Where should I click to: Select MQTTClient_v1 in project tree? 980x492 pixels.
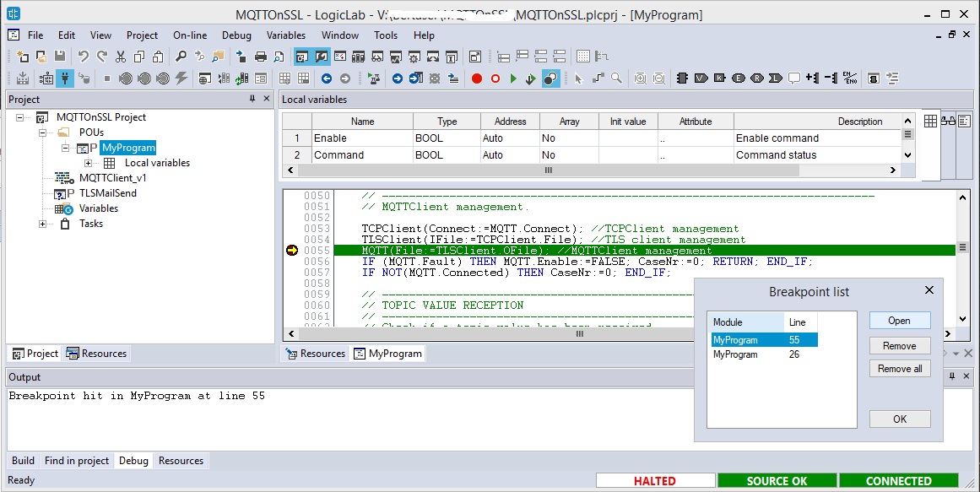112,178
